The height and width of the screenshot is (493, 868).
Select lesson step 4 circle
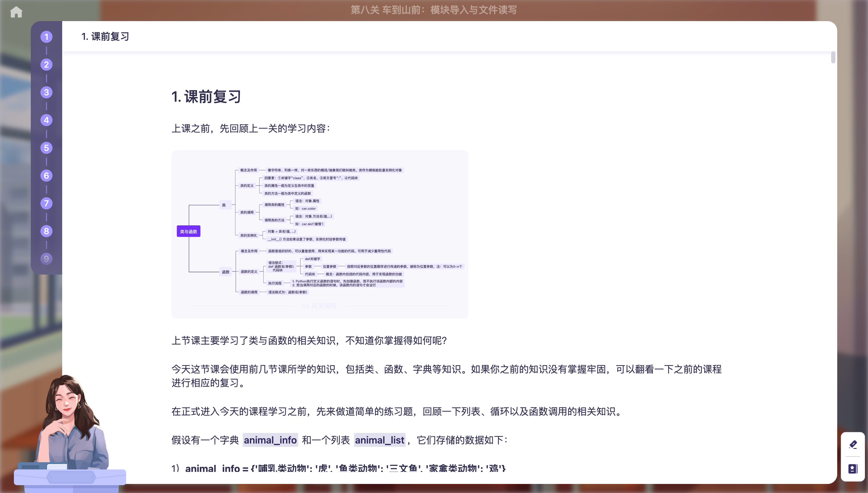pyautogui.click(x=46, y=120)
